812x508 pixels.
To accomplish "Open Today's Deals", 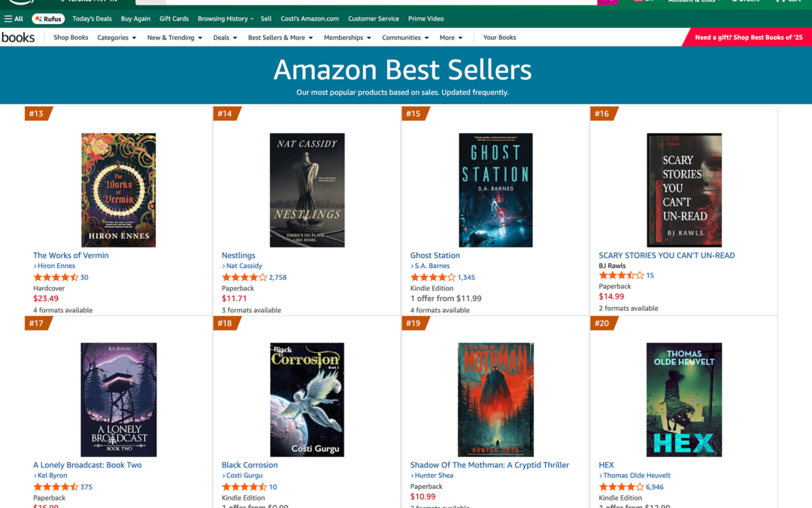I will pos(92,18).
